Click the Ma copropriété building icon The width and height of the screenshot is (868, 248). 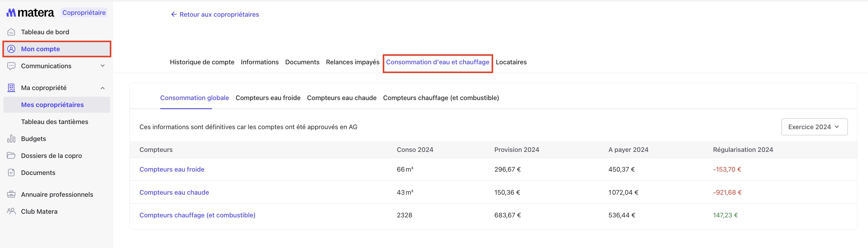[11, 88]
